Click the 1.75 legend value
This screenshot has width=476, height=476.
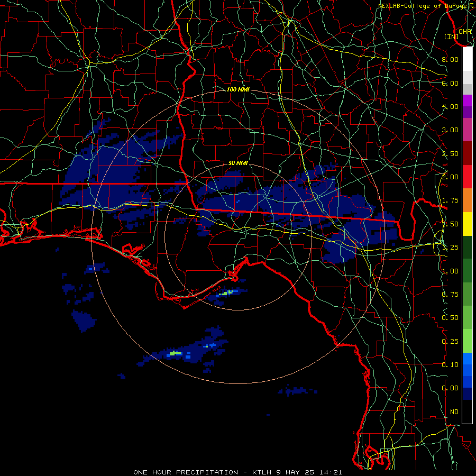point(450,200)
